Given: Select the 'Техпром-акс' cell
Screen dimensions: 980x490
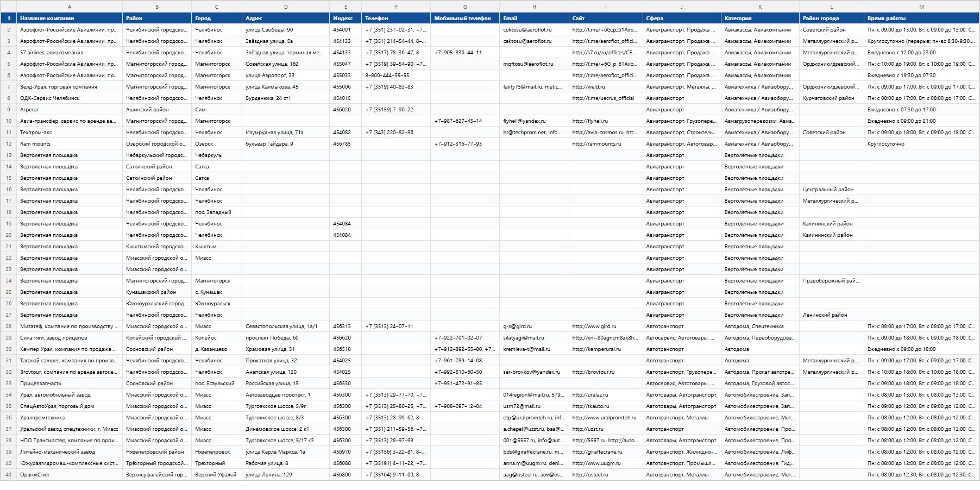Looking at the screenshot, I should coord(70,132).
